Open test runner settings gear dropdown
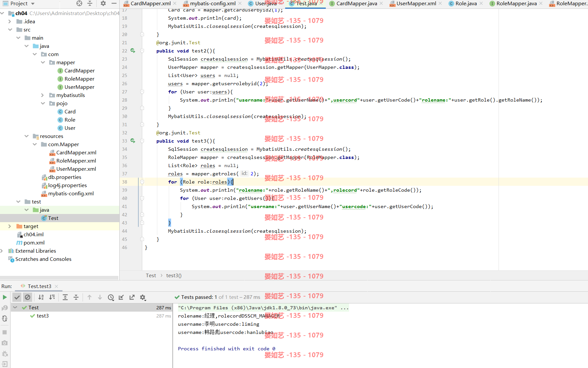The image size is (588, 368). pyautogui.click(x=143, y=297)
